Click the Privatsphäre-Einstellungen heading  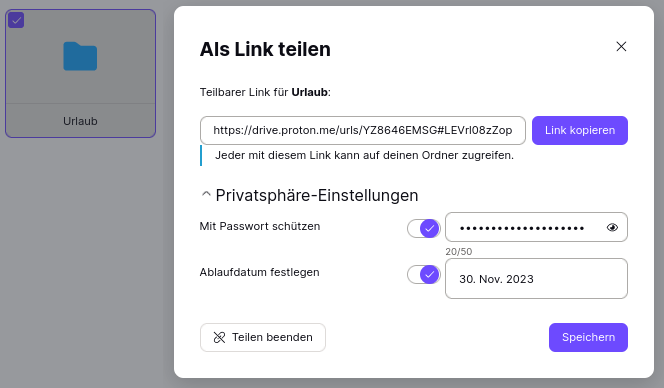pos(317,195)
